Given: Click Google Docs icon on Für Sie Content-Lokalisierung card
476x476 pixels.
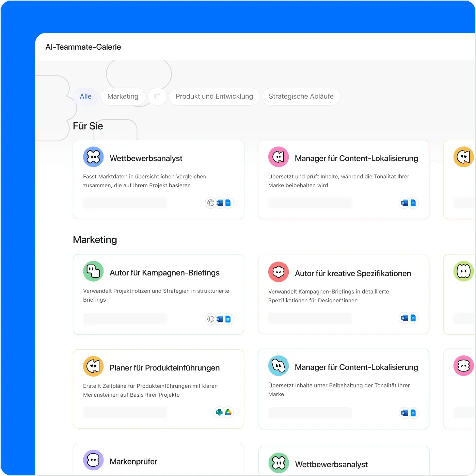Looking at the screenshot, I should 413,203.
